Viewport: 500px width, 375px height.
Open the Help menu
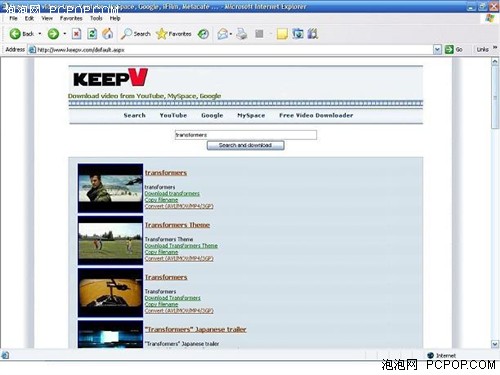click(x=115, y=18)
